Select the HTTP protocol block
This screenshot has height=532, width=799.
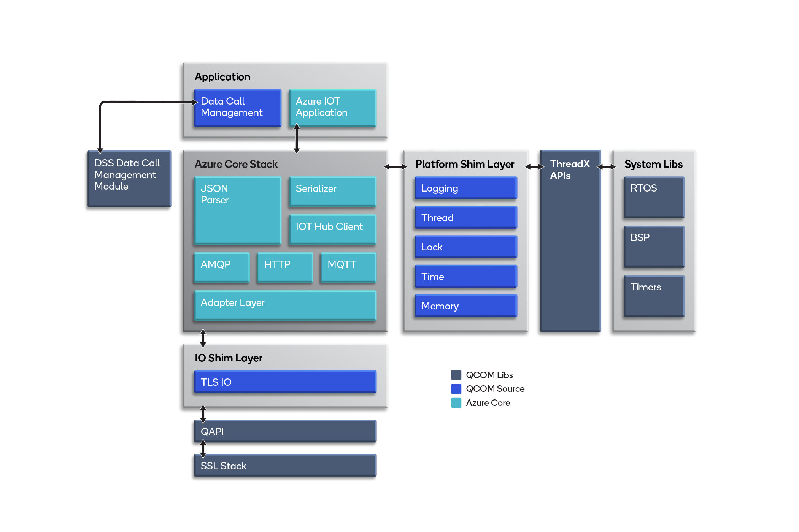tap(285, 268)
